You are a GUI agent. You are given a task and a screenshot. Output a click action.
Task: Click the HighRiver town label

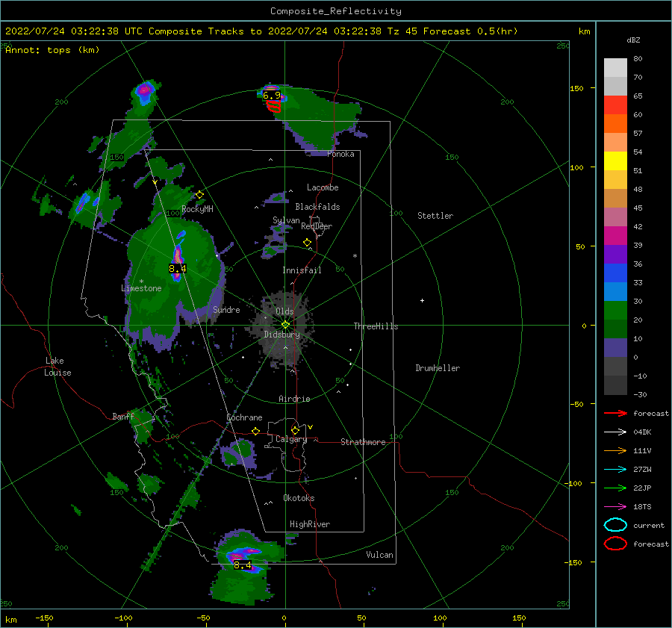point(310,524)
